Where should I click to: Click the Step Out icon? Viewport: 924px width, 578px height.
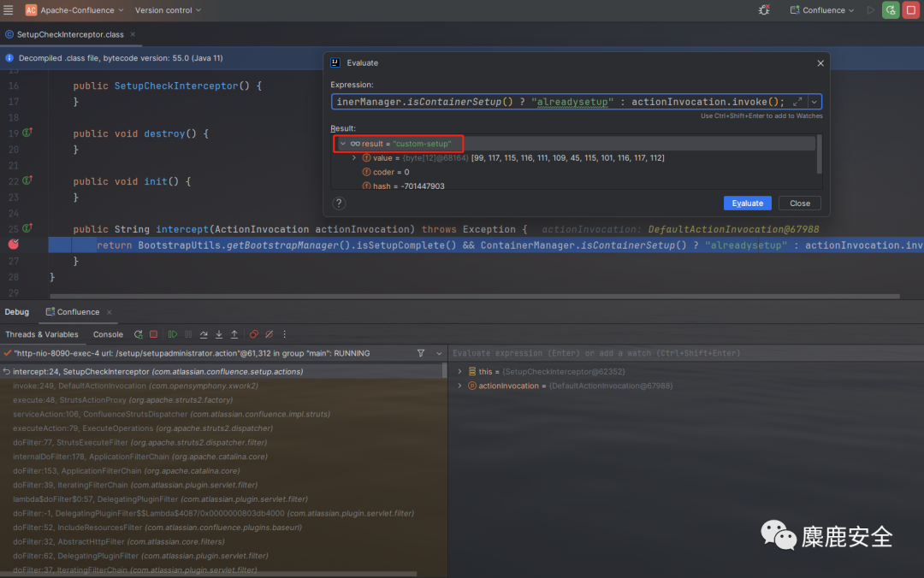[234, 334]
